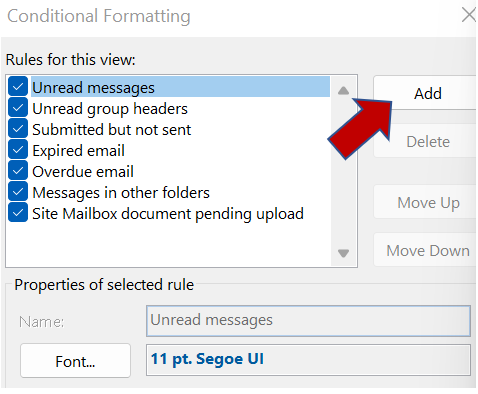The image size is (478, 394).
Task: Click the Move Down button
Action: point(425,250)
